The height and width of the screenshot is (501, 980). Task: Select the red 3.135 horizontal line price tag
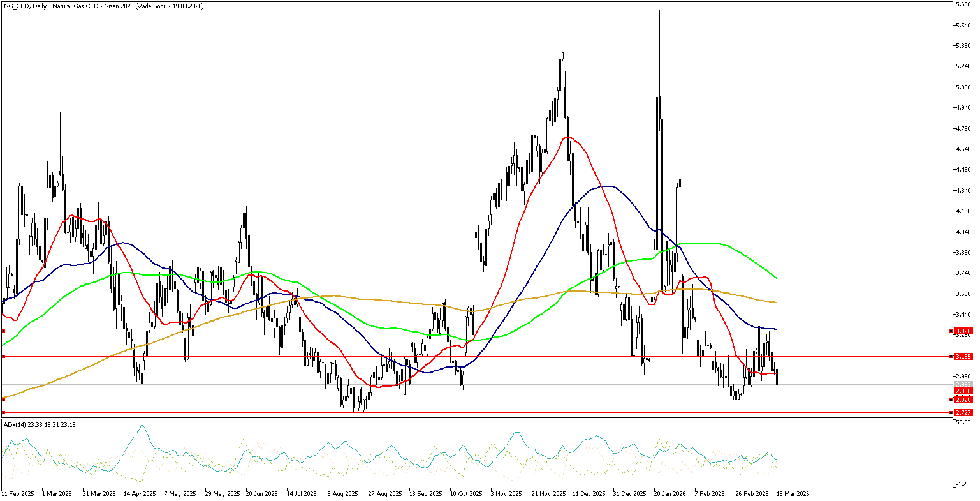point(962,356)
